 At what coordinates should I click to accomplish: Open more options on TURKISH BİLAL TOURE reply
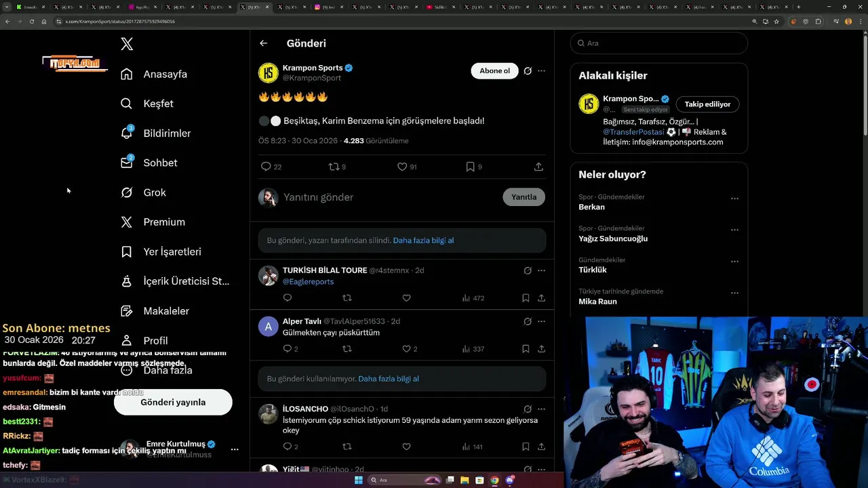point(541,270)
